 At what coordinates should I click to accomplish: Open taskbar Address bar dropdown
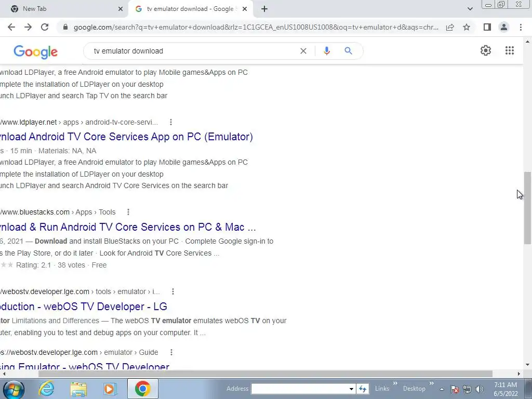point(351,389)
